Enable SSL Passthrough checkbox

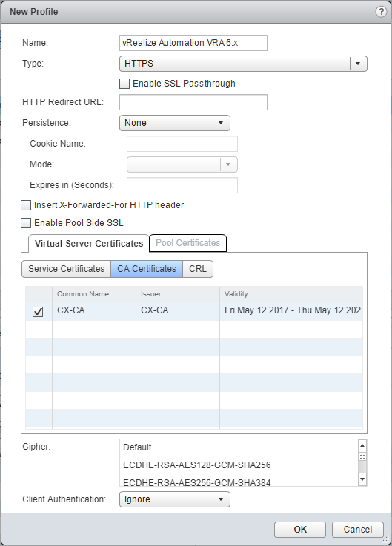124,84
